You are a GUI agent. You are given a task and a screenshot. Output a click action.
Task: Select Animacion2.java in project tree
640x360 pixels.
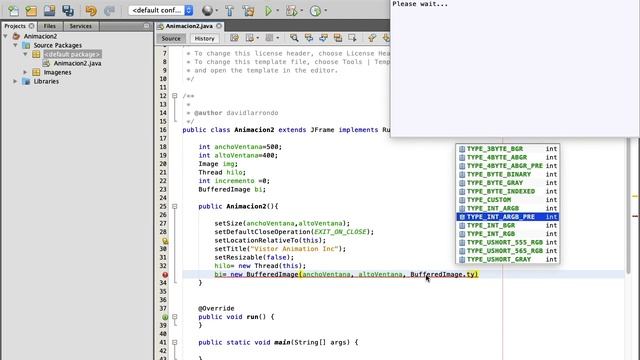[77, 63]
